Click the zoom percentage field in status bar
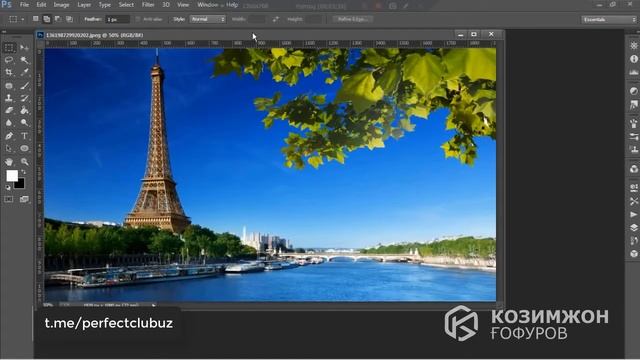This screenshot has height=360, width=640. (x=48, y=305)
